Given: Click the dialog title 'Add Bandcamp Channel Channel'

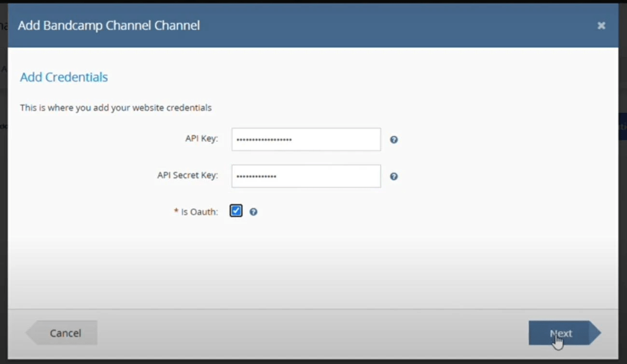Looking at the screenshot, I should pyautogui.click(x=109, y=26).
